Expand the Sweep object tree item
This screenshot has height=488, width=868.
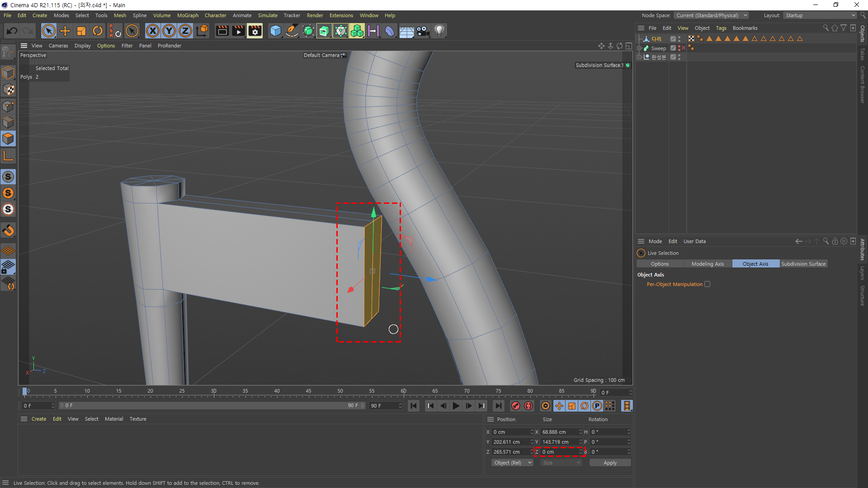(639, 48)
